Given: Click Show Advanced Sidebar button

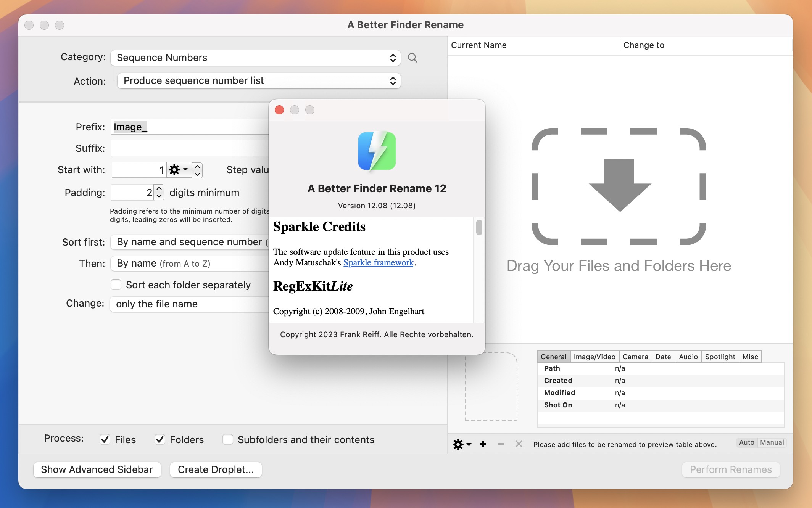Looking at the screenshot, I should click(x=97, y=469).
